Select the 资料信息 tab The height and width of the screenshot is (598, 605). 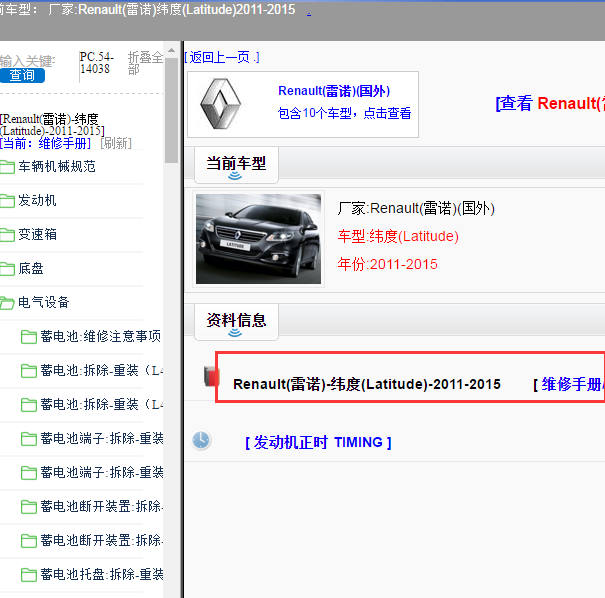pyautogui.click(x=236, y=322)
